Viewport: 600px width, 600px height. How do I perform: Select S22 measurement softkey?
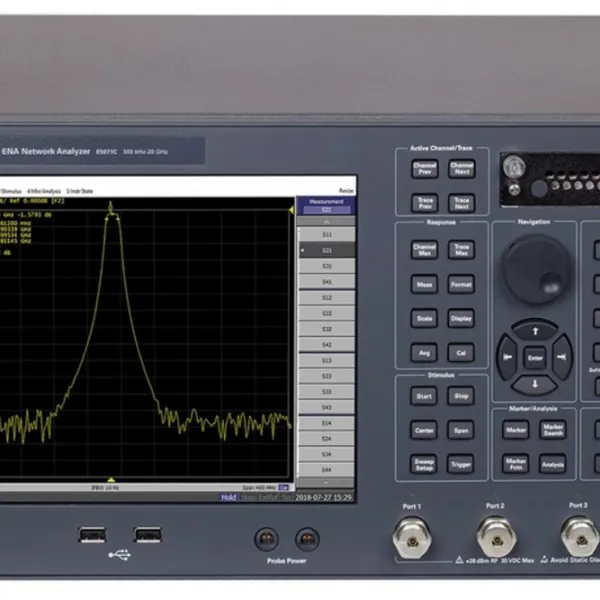click(x=326, y=313)
